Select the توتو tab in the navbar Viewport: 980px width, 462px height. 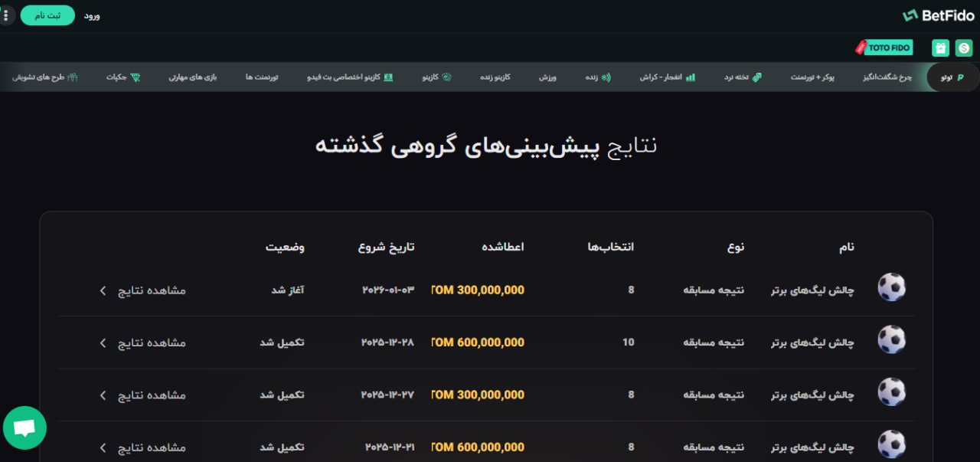click(952, 77)
